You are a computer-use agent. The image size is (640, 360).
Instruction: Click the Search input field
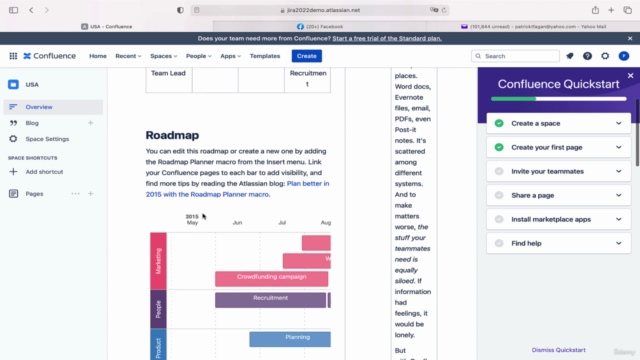[515, 56]
